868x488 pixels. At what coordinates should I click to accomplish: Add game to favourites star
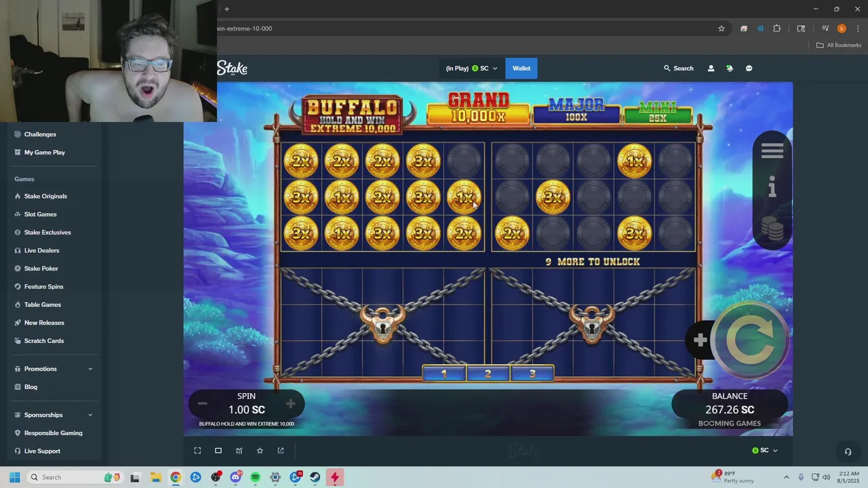[x=260, y=451]
